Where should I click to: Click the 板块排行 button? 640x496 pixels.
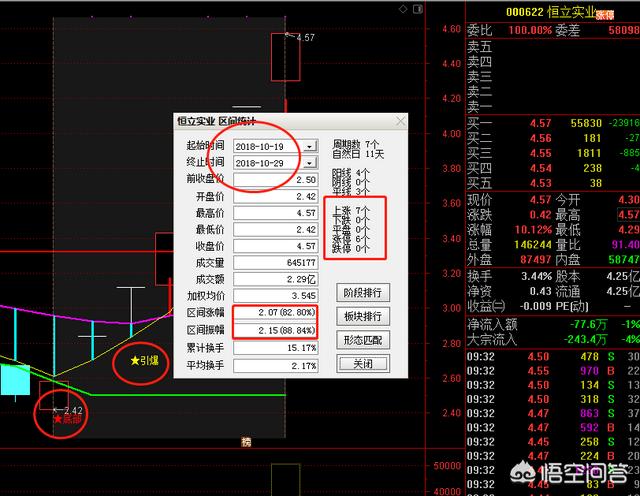click(363, 316)
